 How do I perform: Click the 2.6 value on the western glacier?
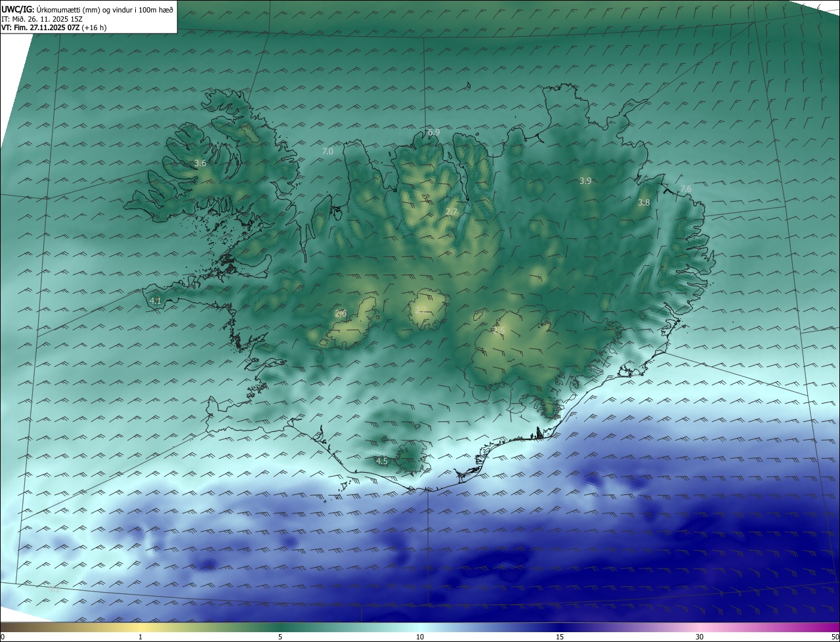pyautogui.click(x=341, y=313)
